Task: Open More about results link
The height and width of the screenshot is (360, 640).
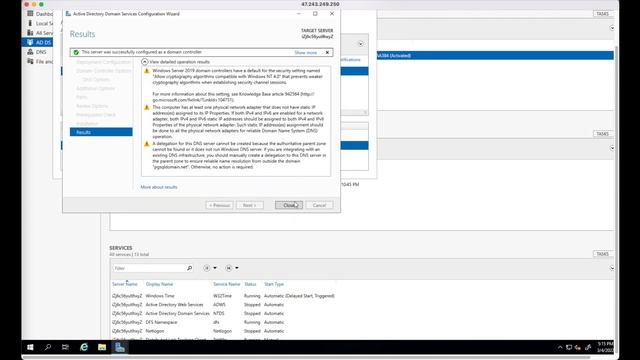Action: pos(159,187)
